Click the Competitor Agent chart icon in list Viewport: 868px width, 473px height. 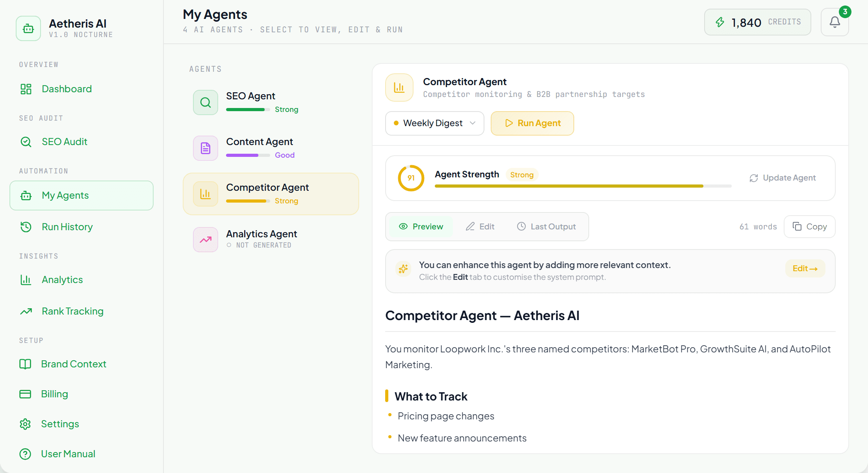pos(206,194)
